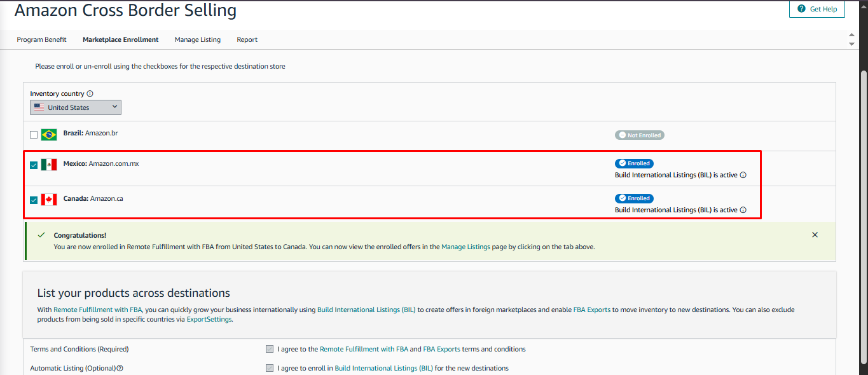The image size is (868, 375).
Task: Click the Brazil: Amazon.br label
Action: (90, 133)
